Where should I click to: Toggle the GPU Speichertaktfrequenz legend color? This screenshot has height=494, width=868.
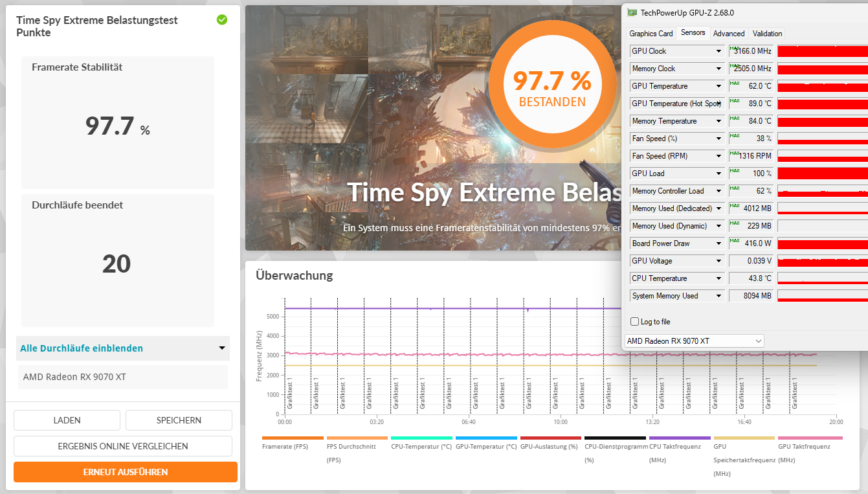point(744,438)
